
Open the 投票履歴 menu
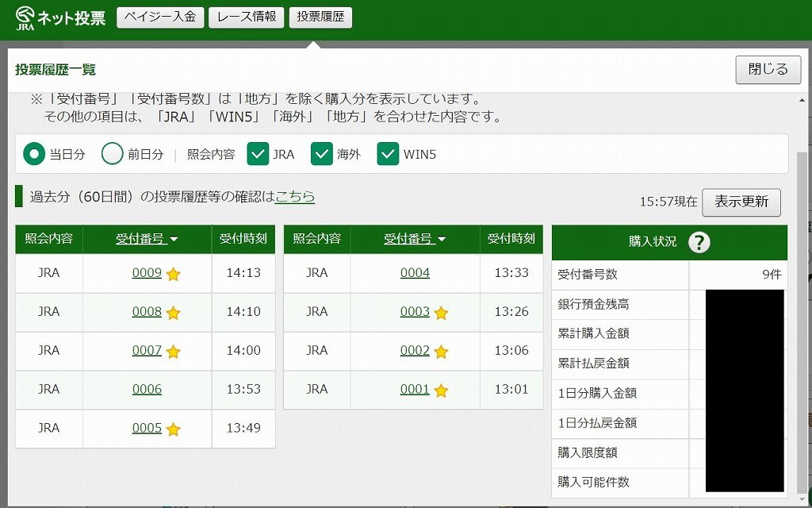[320, 17]
